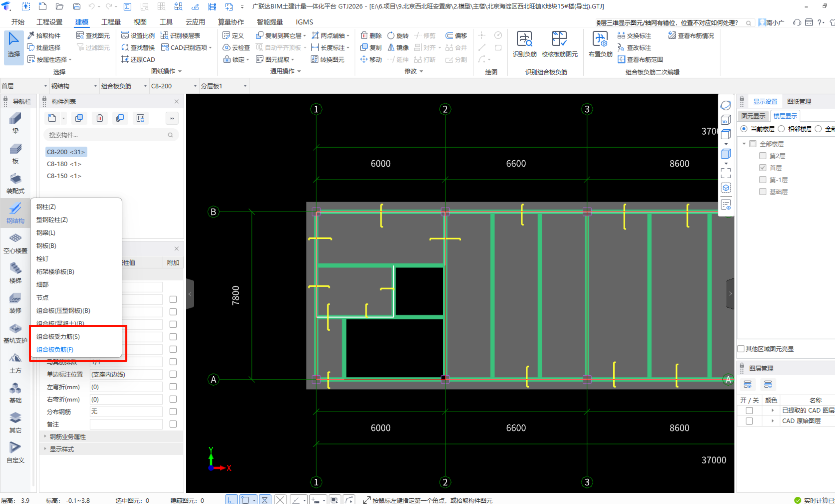The height and width of the screenshot is (504, 835).
Task: Click the delete component trash icon
Action: coord(100,118)
